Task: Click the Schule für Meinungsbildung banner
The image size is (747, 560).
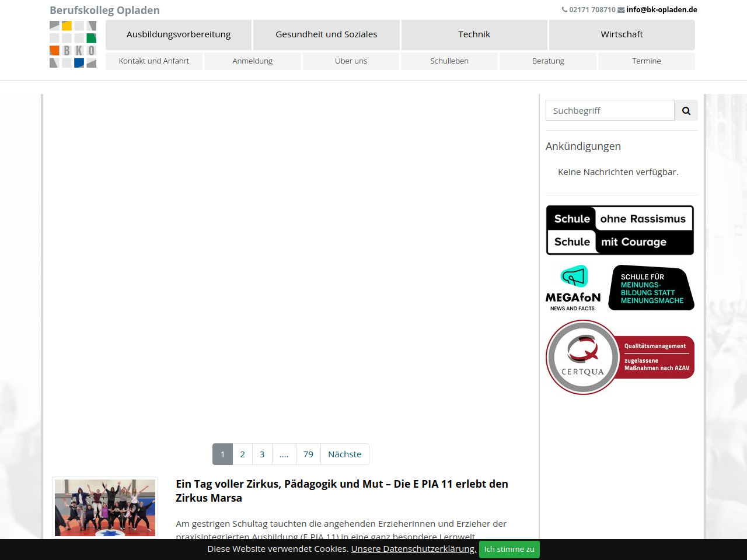Action: 651,288
